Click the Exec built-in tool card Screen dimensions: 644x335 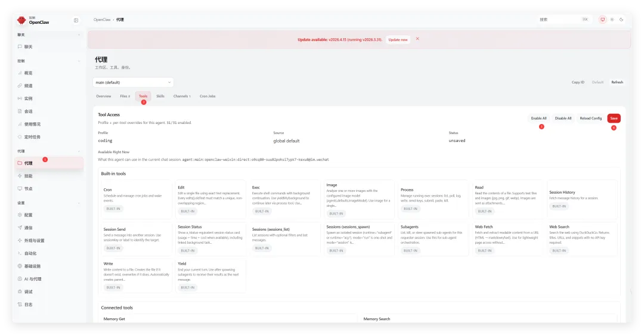point(284,199)
